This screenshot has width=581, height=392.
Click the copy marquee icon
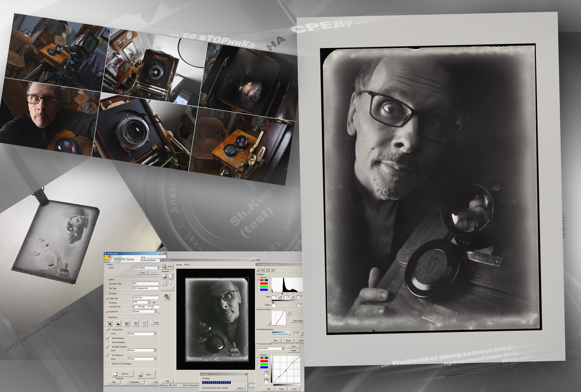[x=170, y=276]
